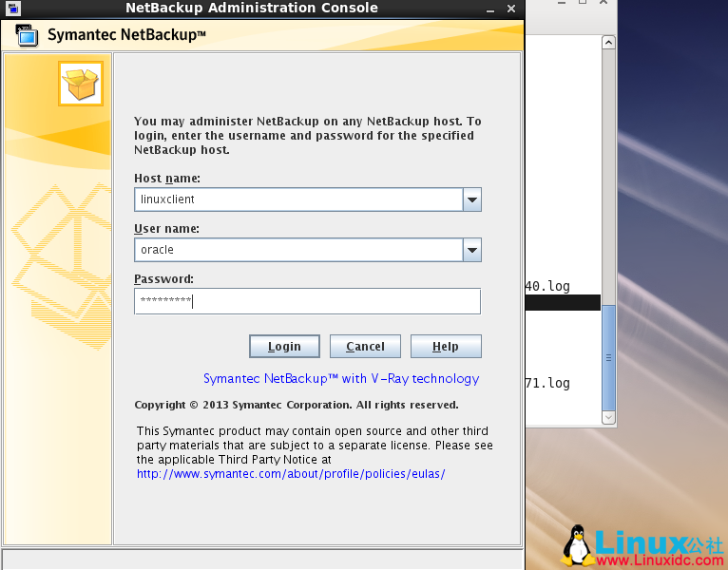Expand the Host name dropdown arrow
728x570 pixels.
472,199
